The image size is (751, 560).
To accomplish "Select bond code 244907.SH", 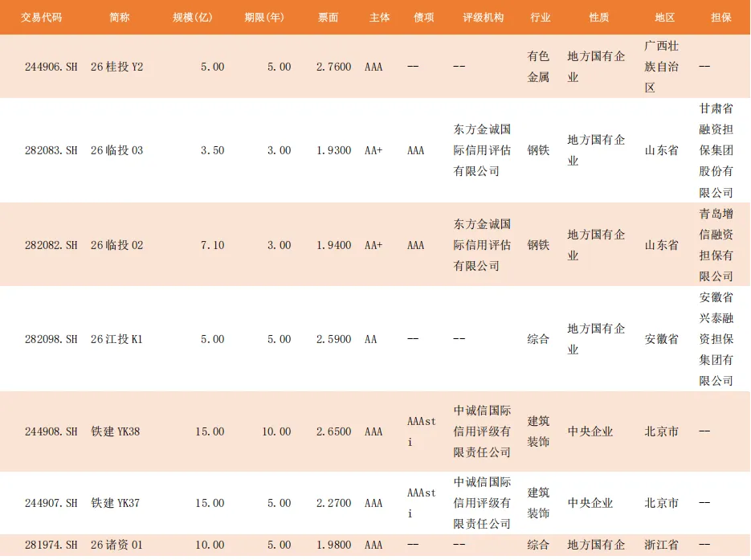I will pyautogui.click(x=51, y=503).
